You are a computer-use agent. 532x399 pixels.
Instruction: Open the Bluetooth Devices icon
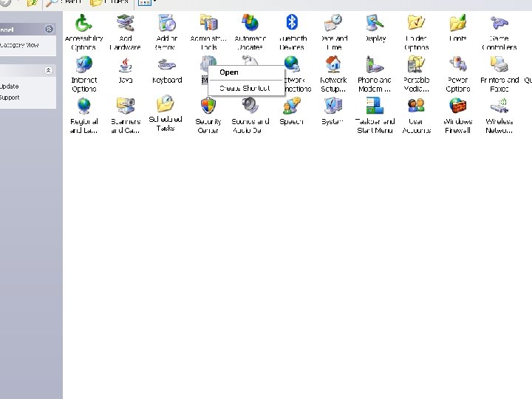(292, 23)
